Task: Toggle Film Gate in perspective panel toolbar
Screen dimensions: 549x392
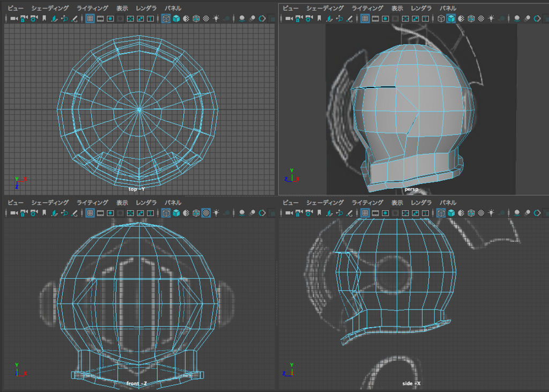Action: (375, 19)
